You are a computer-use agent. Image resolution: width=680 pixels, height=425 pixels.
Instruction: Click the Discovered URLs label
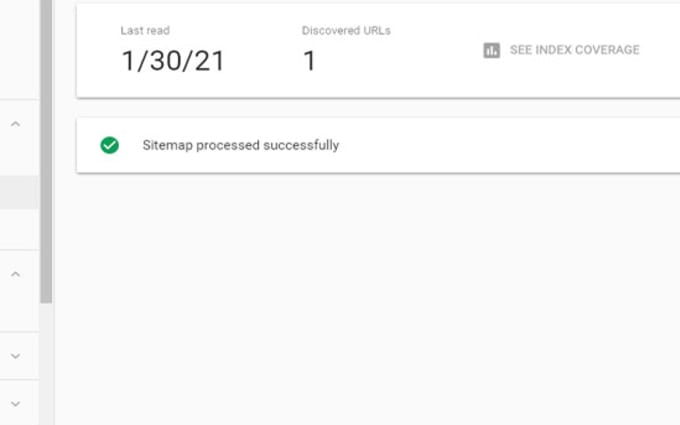[x=346, y=31]
